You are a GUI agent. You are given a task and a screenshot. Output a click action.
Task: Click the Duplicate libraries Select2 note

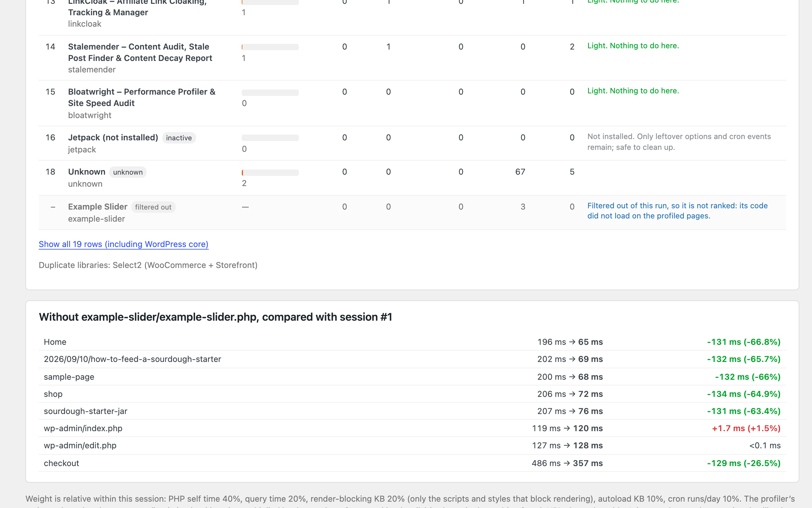148,265
